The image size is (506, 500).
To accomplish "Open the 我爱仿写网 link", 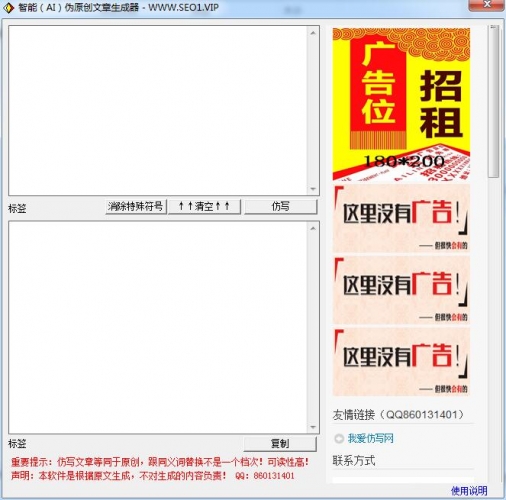I will pos(371,438).
